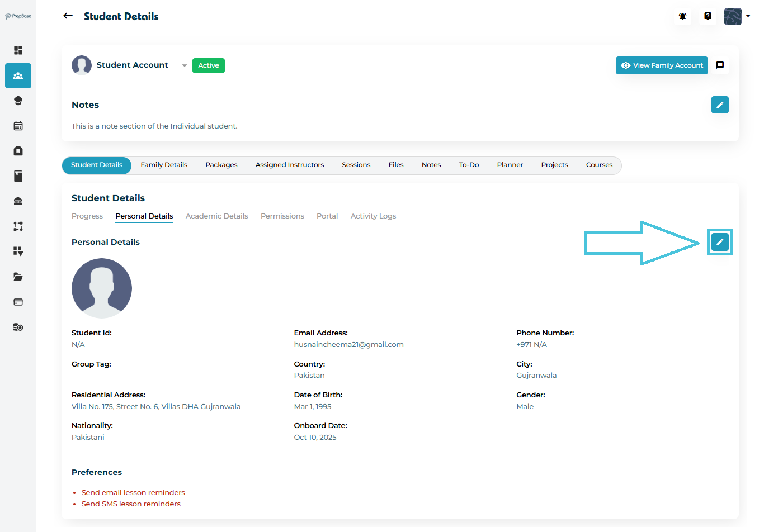Viewport: 764px width, 532px height.
Task: Open the help question mark icon
Action: [708, 16]
